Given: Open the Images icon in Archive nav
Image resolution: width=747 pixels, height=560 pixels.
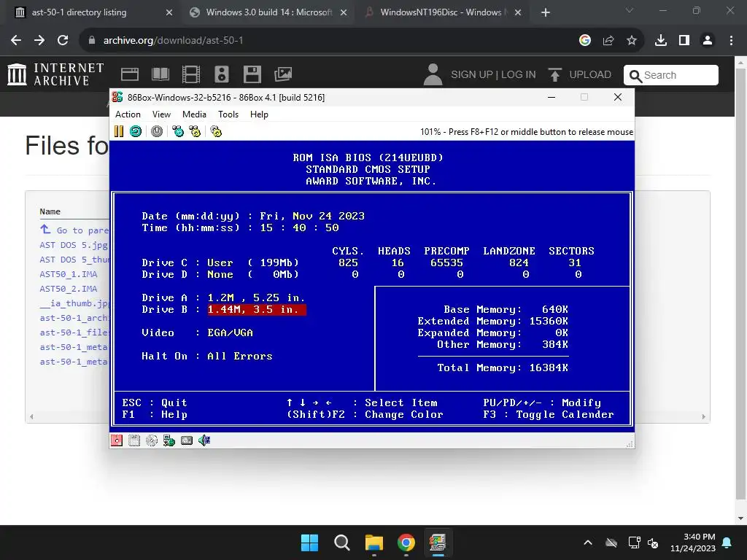Looking at the screenshot, I should pyautogui.click(x=283, y=74).
